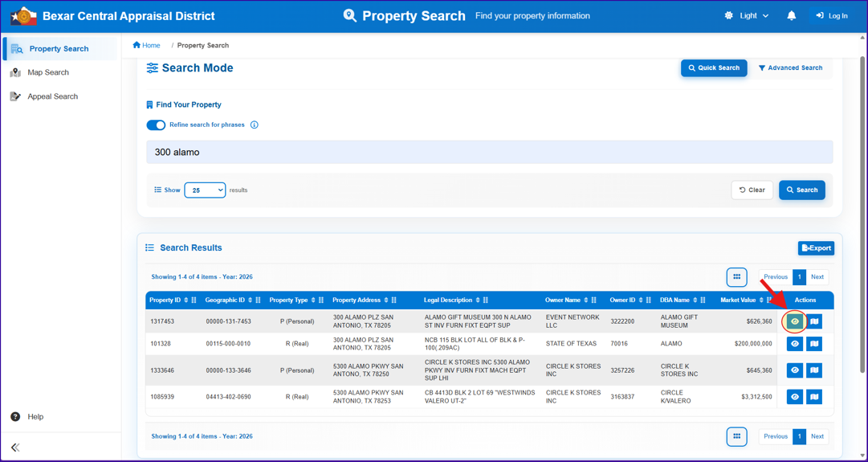Click the search text field with 300 alamo
868x462 pixels.
click(489, 152)
